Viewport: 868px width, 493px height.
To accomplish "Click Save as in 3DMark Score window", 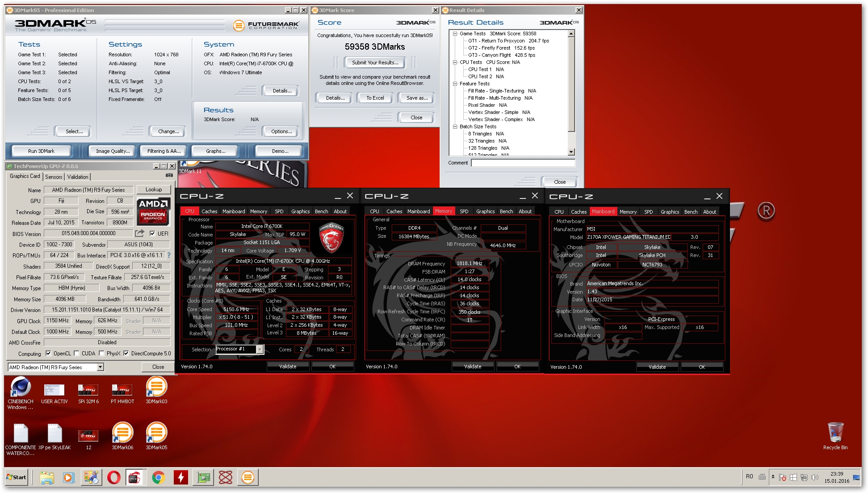I will pos(416,98).
